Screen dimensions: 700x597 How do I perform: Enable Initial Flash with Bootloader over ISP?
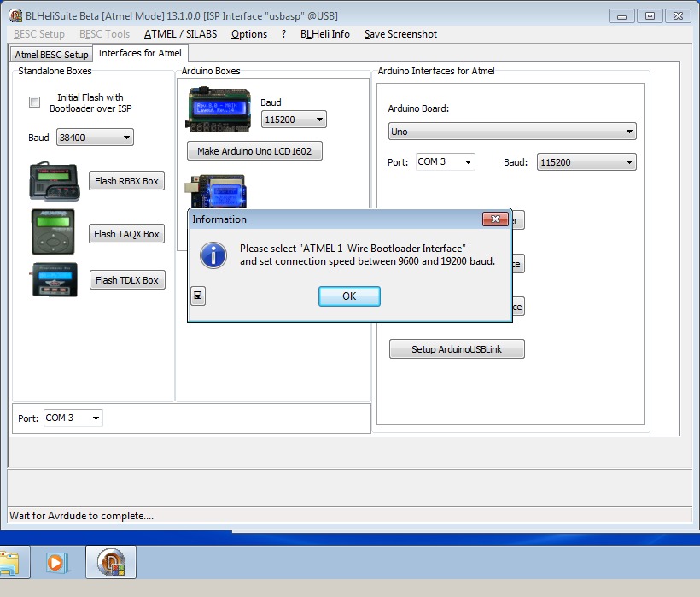(34, 102)
